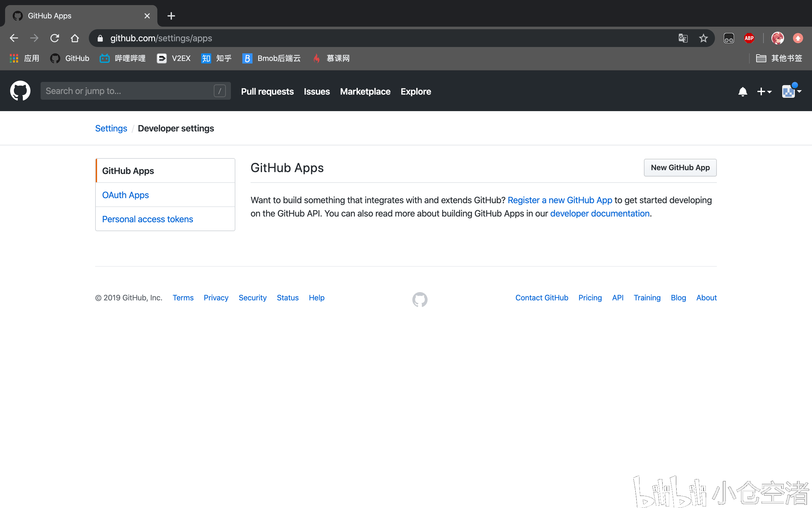Screen dimensions: 812x508
Task: Open the 哔哩哔哩 bookmark
Action: [x=122, y=58]
